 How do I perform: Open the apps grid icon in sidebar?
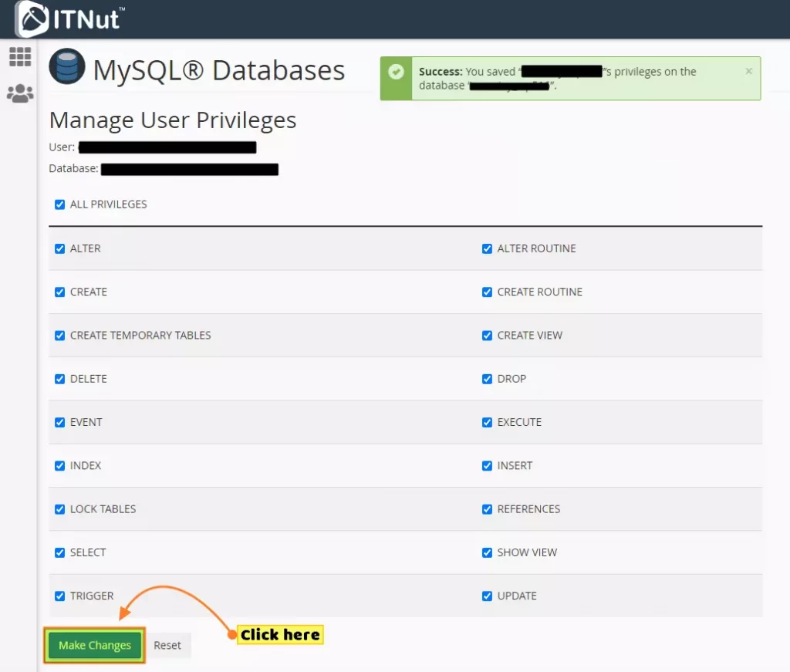click(x=20, y=56)
